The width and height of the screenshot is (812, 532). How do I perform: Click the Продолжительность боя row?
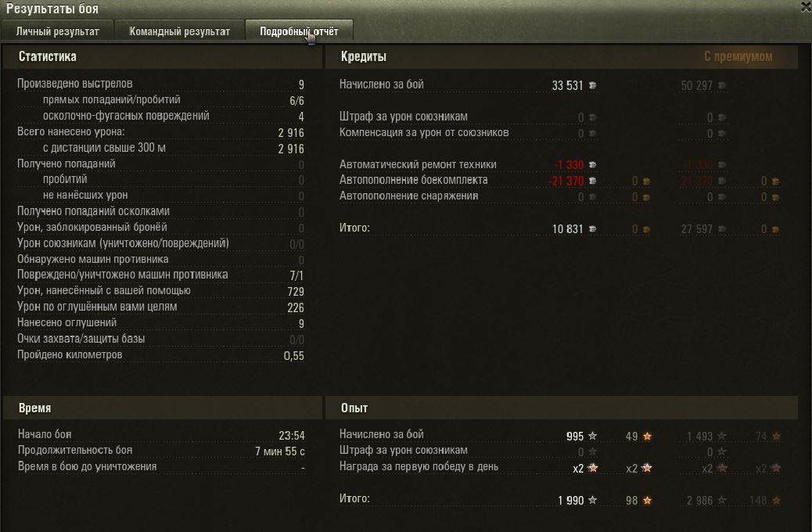tap(161, 451)
